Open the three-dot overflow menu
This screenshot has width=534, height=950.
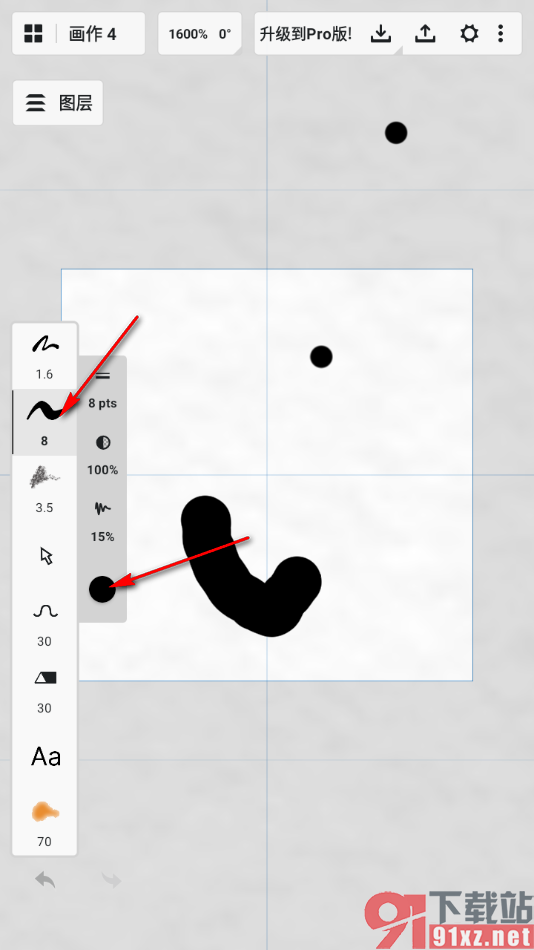click(500, 33)
